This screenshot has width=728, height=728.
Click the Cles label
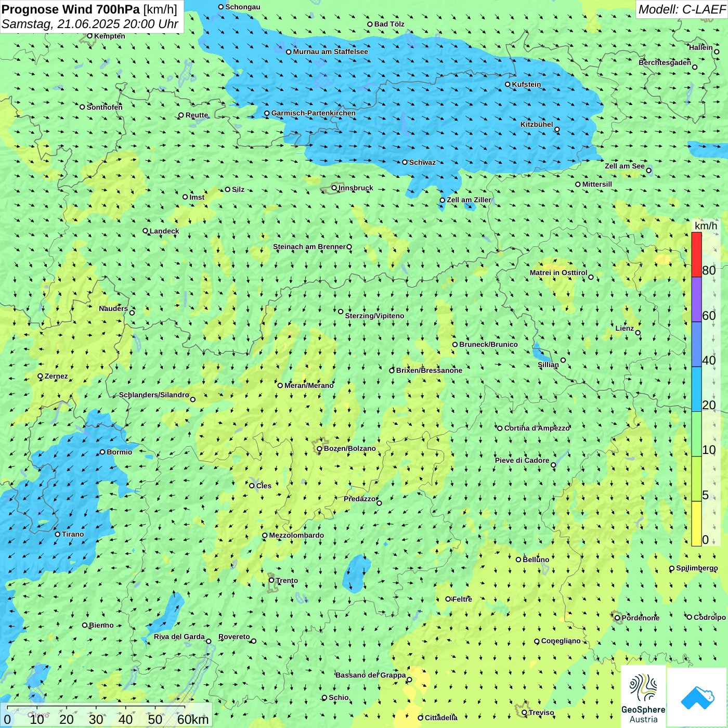[x=264, y=486]
